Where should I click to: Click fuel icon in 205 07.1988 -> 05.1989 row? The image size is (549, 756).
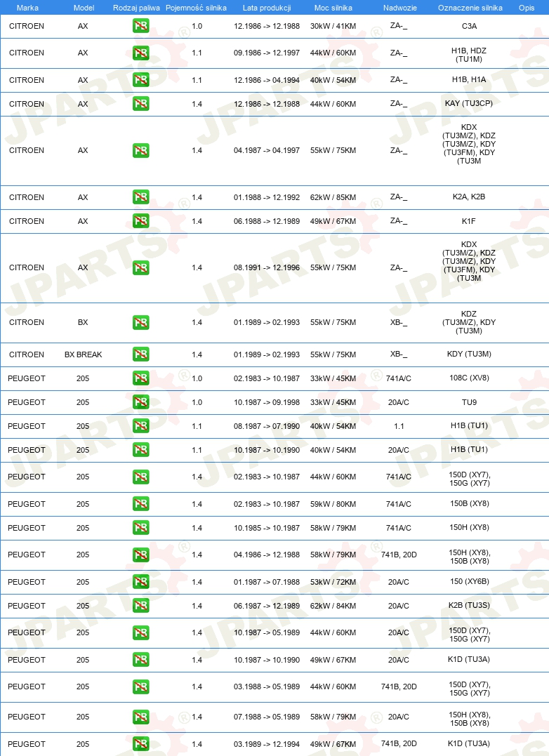point(140,717)
